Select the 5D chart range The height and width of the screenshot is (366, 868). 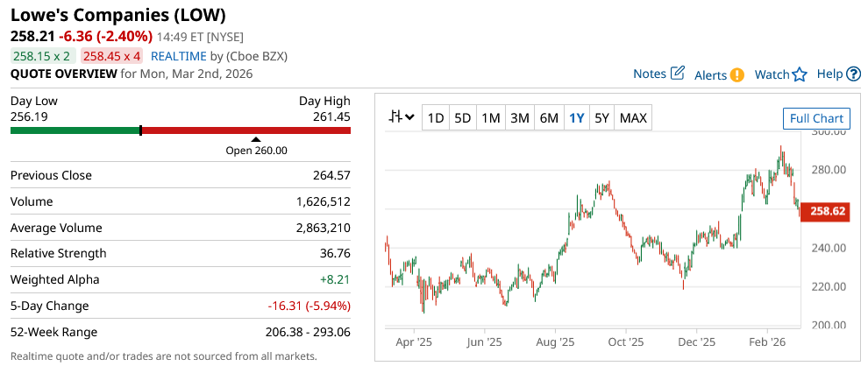pyautogui.click(x=463, y=118)
